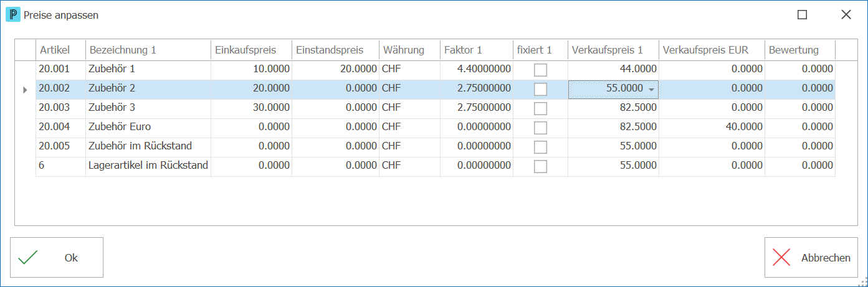Select the Zubehör im Rückstand row
Screen dimensions: 868x287
point(435,147)
